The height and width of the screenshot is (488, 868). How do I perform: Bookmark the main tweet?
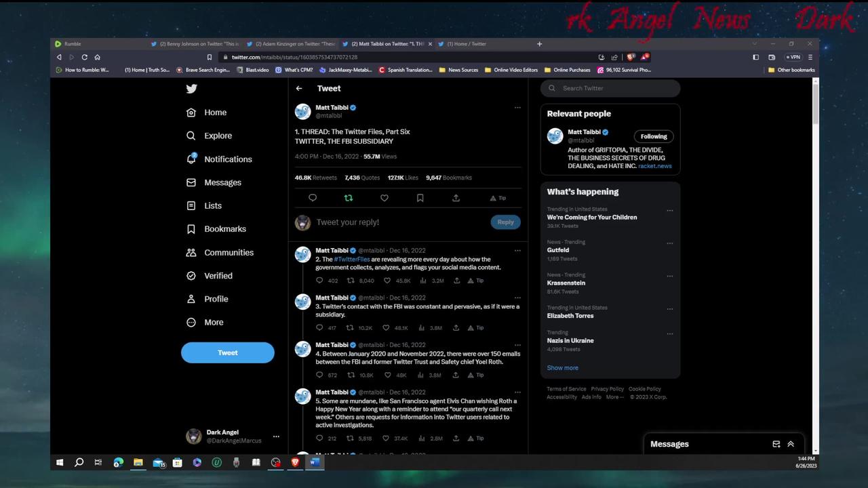click(x=420, y=197)
